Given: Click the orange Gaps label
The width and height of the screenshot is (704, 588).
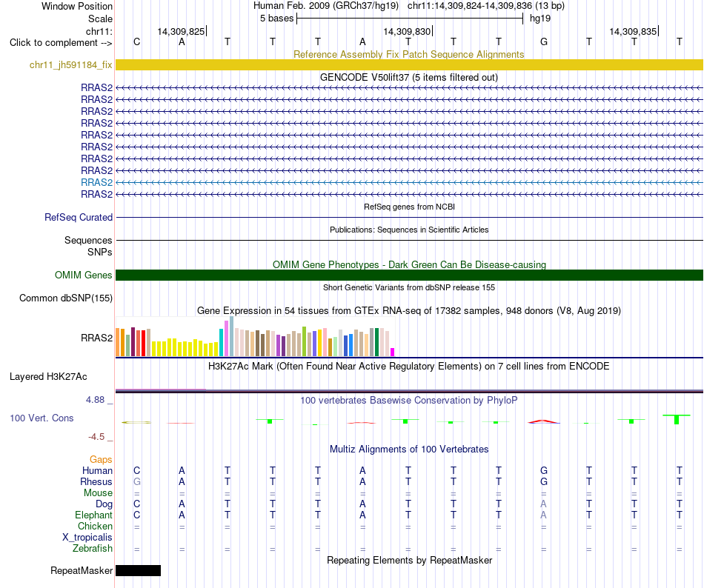Looking at the screenshot, I should point(101,459).
